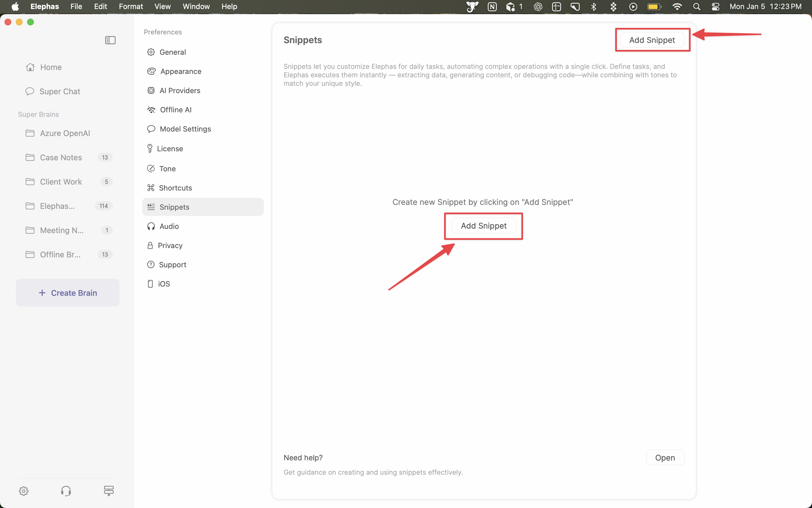
Task: Open Control Center icon
Action: pyautogui.click(x=715, y=6)
